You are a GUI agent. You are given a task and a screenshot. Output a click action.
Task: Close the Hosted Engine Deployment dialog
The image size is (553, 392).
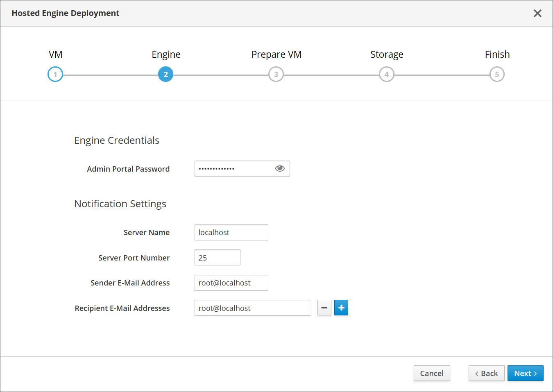click(537, 14)
